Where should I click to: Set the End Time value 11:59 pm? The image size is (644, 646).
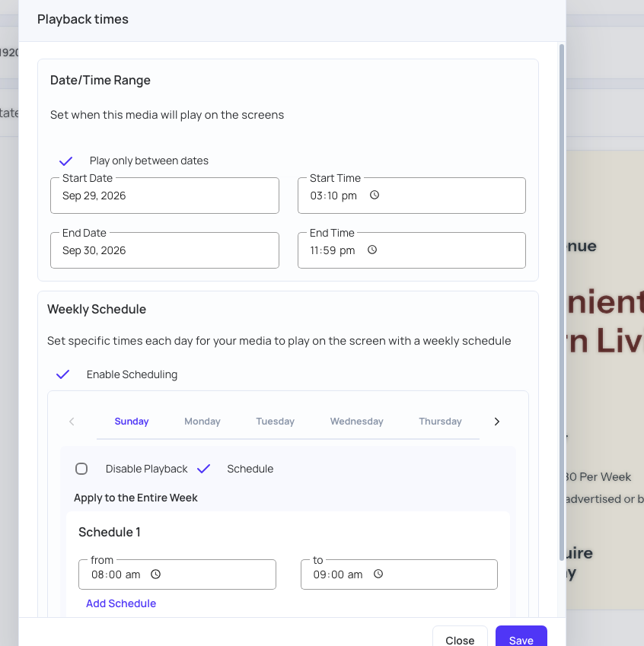coord(333,250)
